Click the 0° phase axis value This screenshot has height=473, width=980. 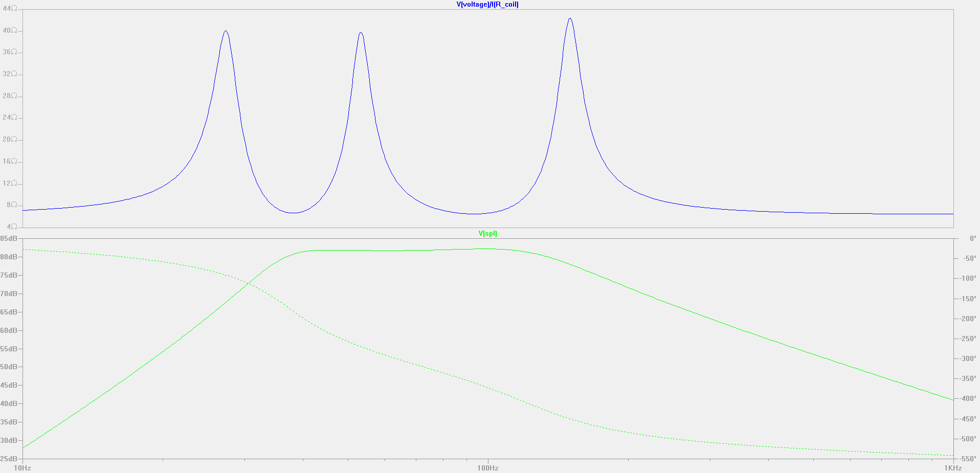pyautogui.click(x=973, y=239)
